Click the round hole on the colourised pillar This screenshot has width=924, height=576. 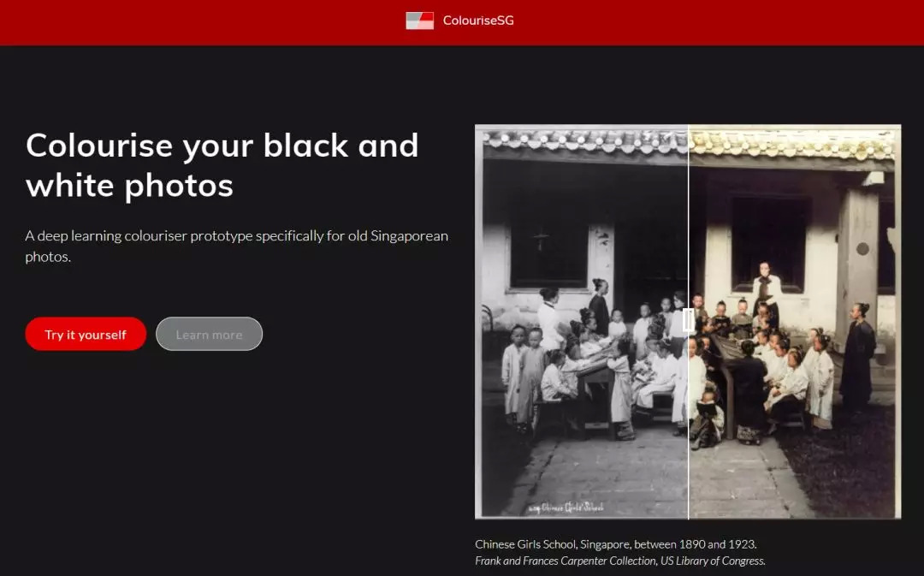[862, 249]
